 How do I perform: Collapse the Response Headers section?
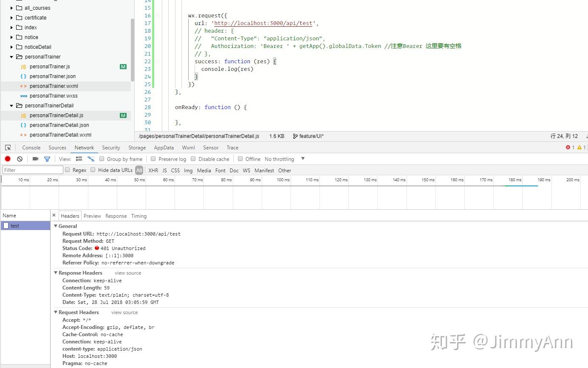(56, 273)
